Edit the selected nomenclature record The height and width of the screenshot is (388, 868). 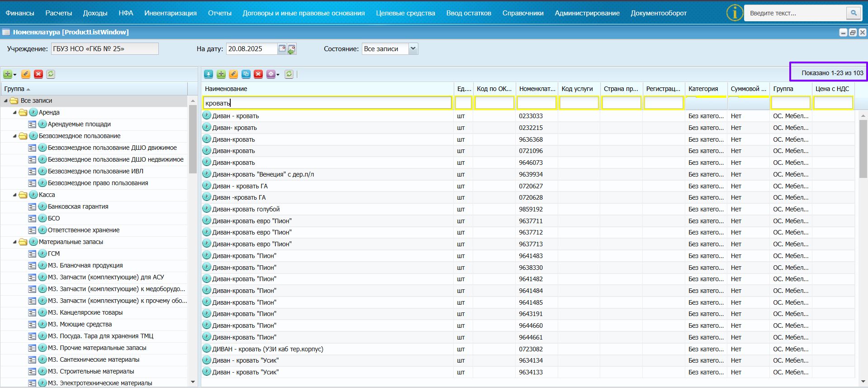(x=233, y=74)
